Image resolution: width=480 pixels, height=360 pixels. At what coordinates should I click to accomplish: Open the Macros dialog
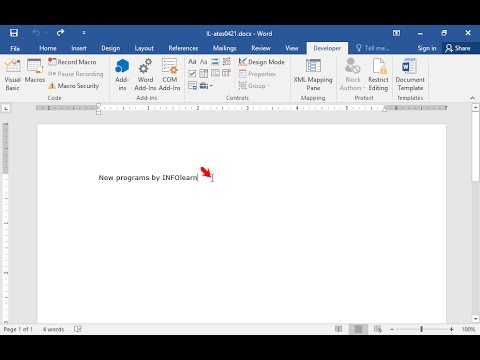click(35, 71)
